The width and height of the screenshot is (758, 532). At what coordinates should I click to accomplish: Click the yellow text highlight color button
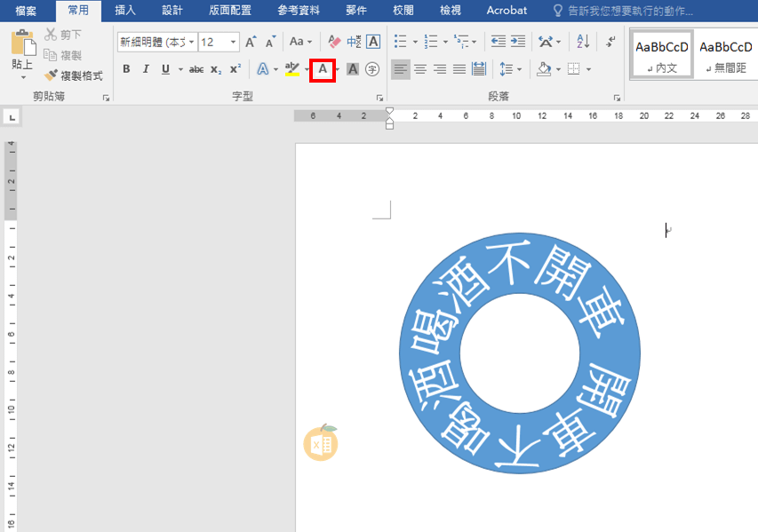(x=291, y=69)
